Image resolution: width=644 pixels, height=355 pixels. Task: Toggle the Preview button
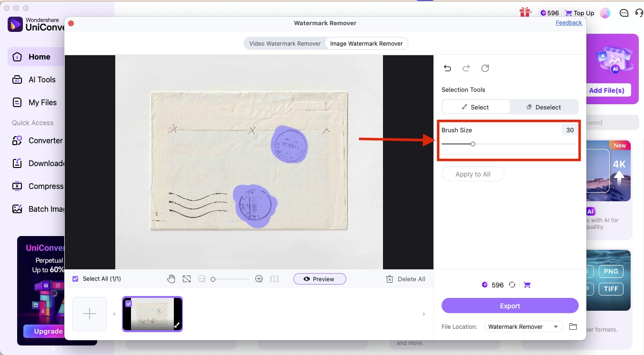[320, 278]
